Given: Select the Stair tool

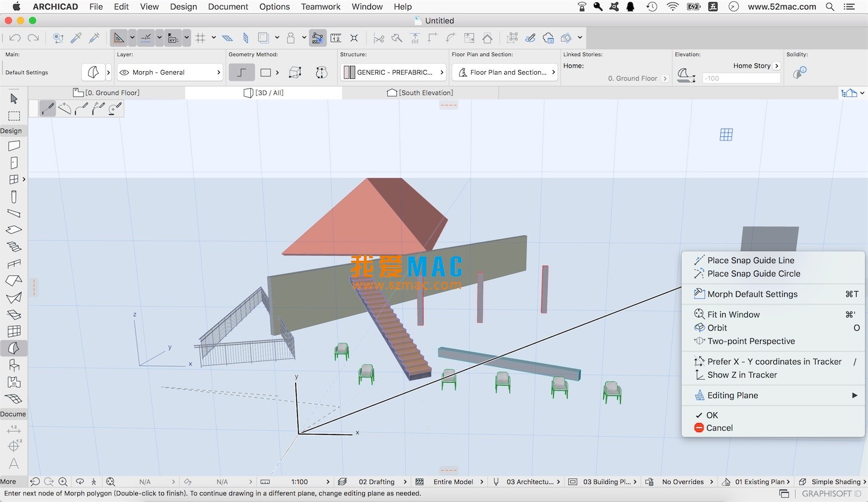Looking at the screenshot, I should (x=14, y=247).
